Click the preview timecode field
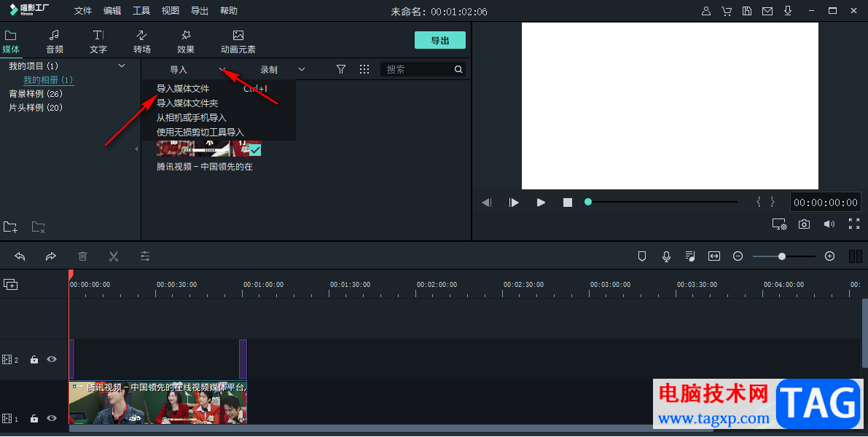The width and height of the screenshot is (868, 437). click(x=826, y=202)
